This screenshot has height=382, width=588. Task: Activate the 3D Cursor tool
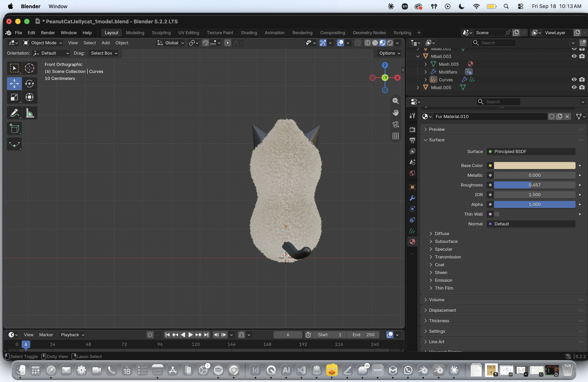click(x=30, y=68)
